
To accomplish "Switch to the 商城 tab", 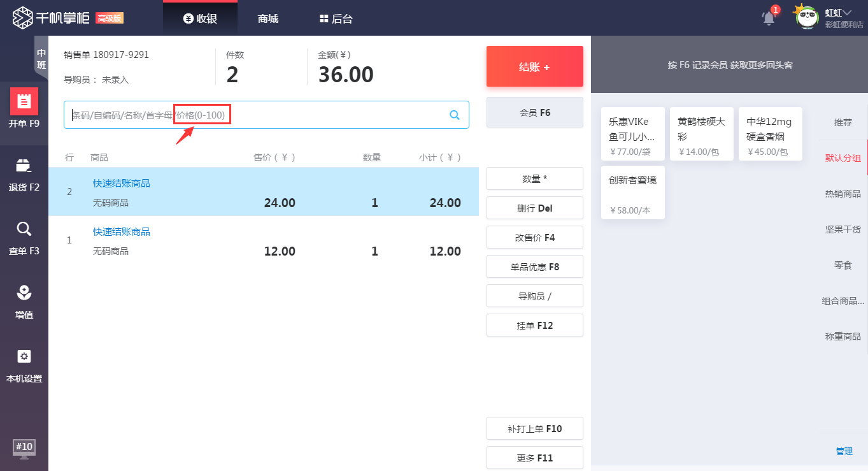I will click(267, 18).
